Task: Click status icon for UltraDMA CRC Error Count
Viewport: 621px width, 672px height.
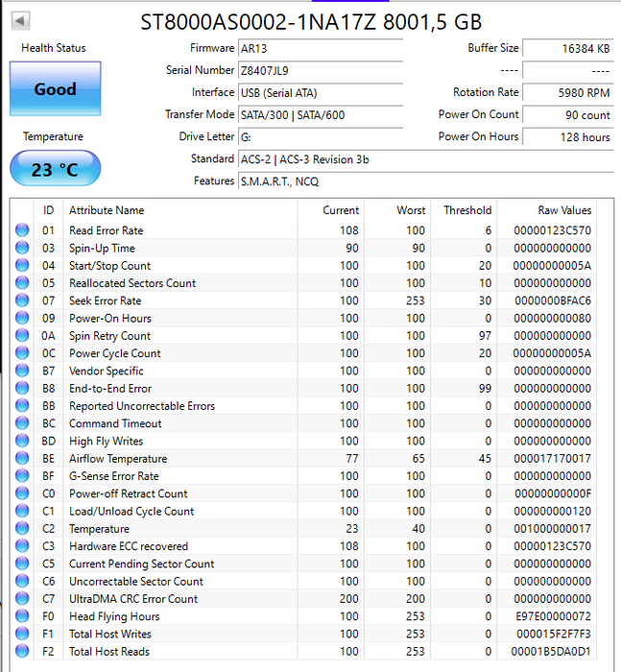Action: (22, 599)
